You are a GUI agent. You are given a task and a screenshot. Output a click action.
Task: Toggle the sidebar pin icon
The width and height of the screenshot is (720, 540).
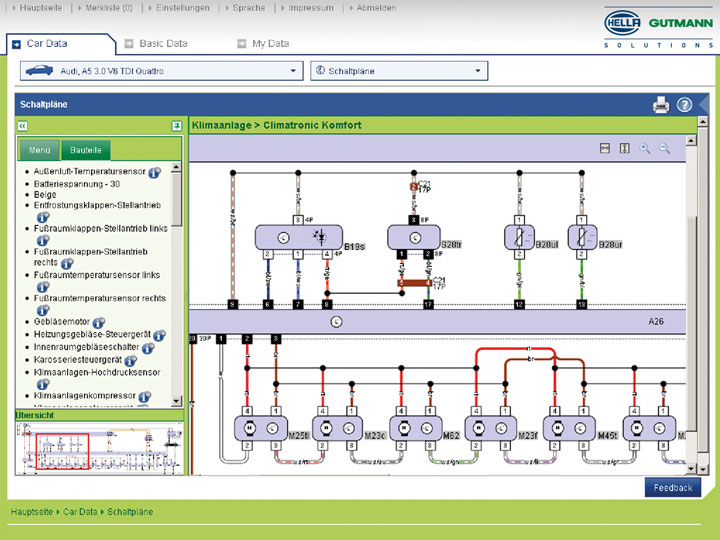(176, 126)
